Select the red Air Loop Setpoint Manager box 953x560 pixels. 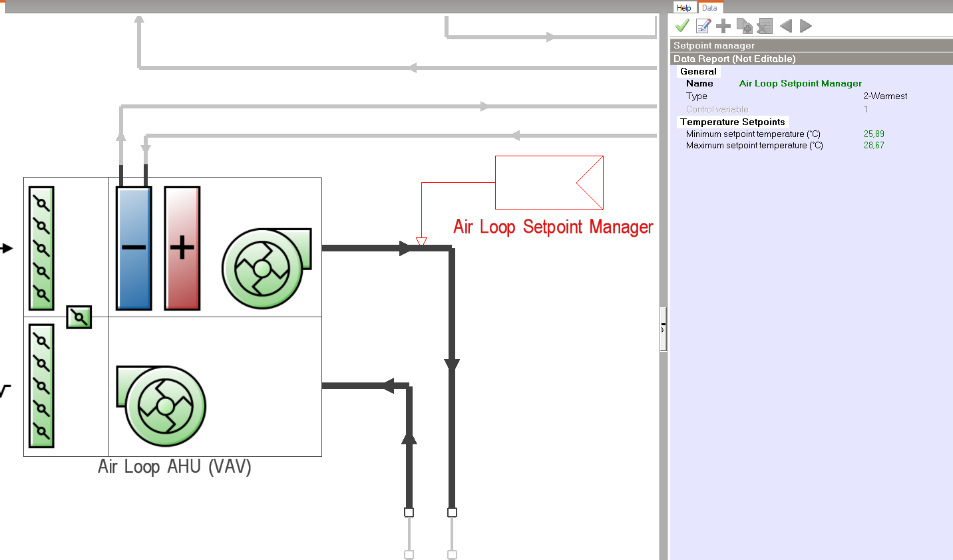548,183
